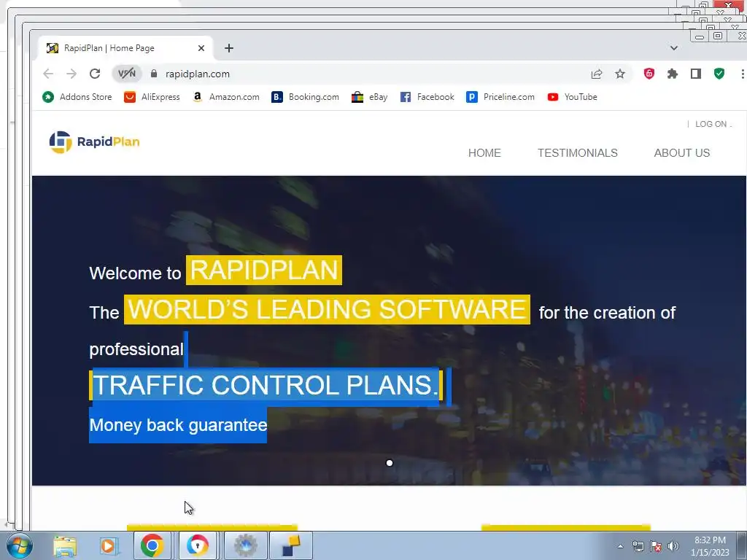Click the network tray icon

point(638,547)
